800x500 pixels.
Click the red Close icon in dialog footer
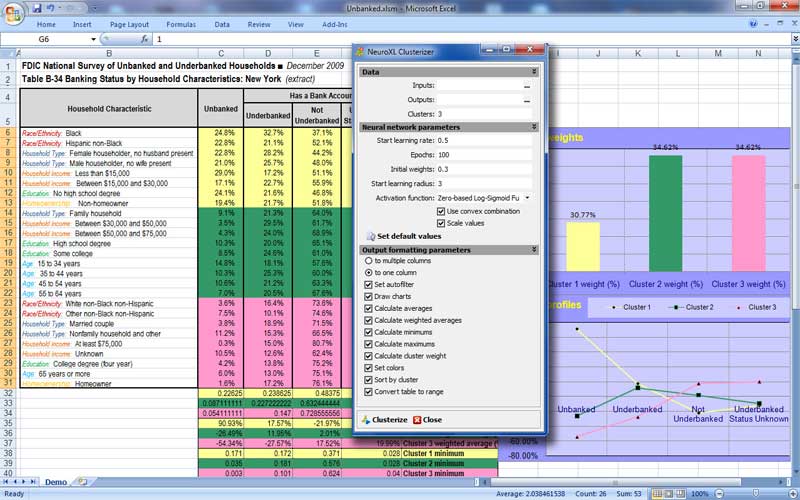click(417, 420)
